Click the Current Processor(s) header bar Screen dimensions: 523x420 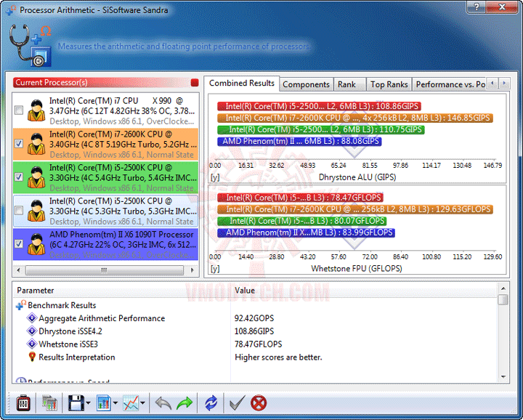pyautogui.click(x=106, y=82)
